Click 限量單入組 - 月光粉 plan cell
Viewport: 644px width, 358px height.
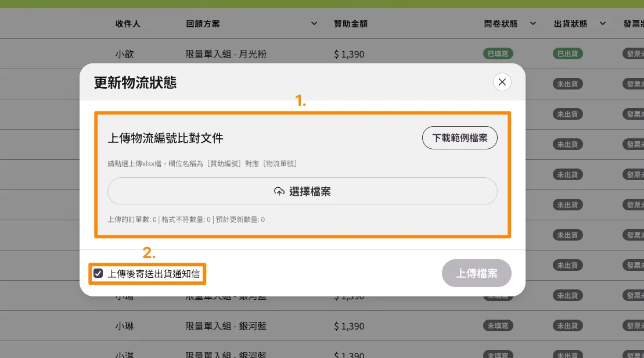coord(225,54)
